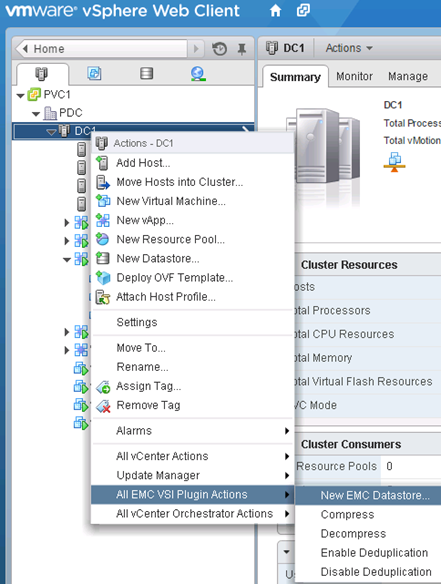
Task: Expand All vCenter Orchestrator Actions submenu
Action: [192, 514]
